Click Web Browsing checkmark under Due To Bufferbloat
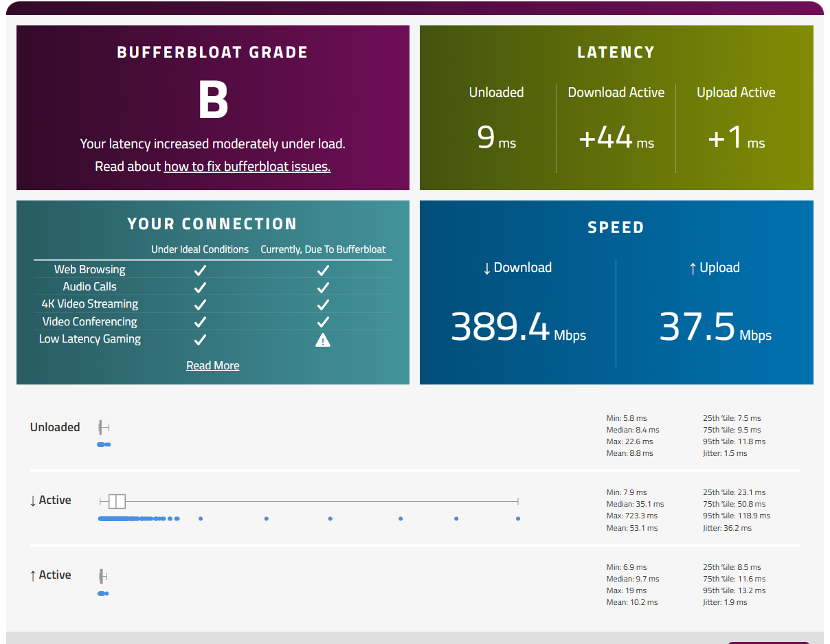830x644 pixels. (323, 270)
